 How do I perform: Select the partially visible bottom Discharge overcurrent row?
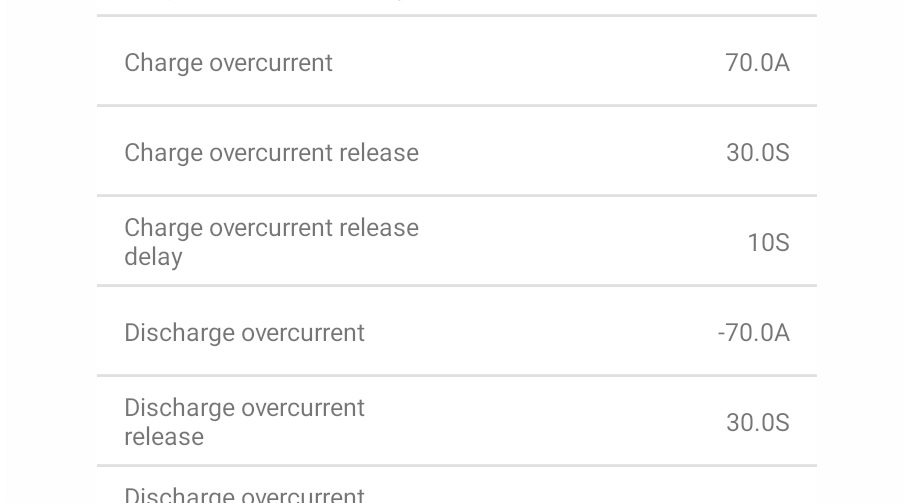click(x=456, y=490)
